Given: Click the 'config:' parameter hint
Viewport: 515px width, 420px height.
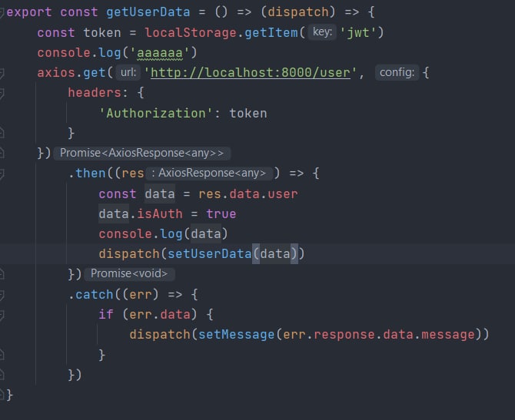Looking at the screenshot, I should coord(397,72).
